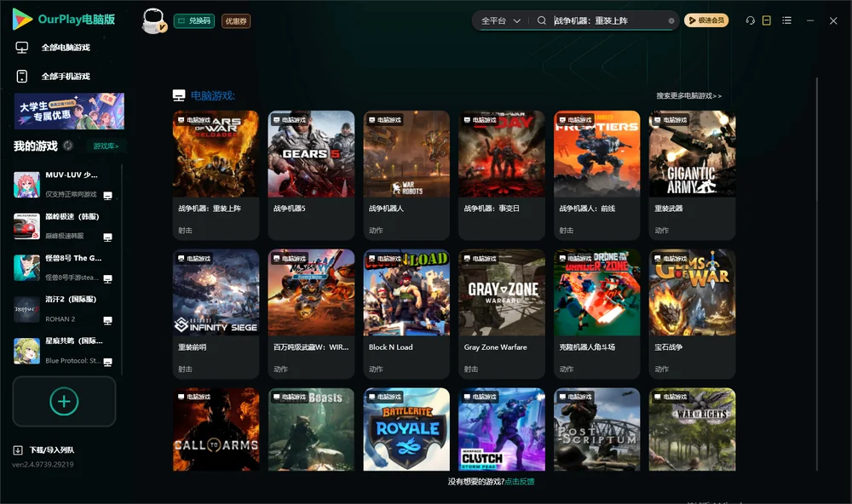Focus the game search input field
Viewport: 852px width, 504px height.
pos(608,20)
